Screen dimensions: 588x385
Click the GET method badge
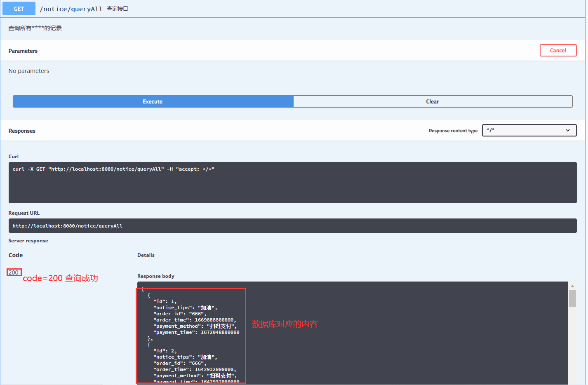pyautogui.click(x=19, y=9)
